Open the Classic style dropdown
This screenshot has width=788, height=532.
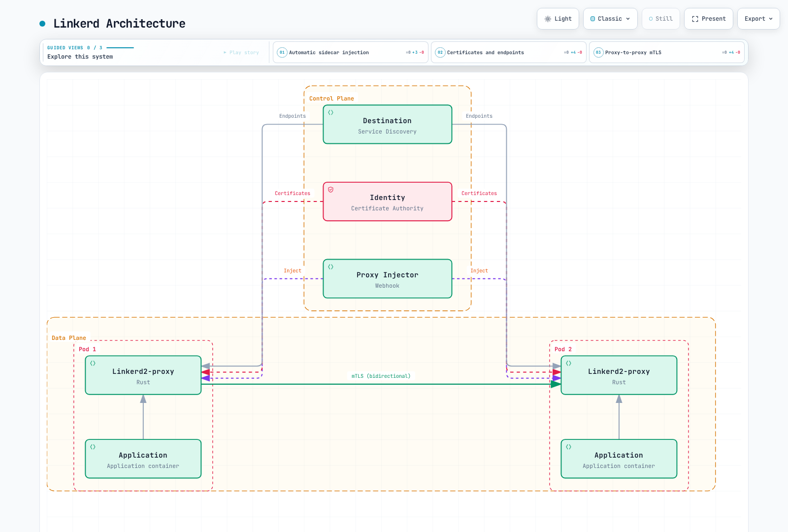(610, 19)
